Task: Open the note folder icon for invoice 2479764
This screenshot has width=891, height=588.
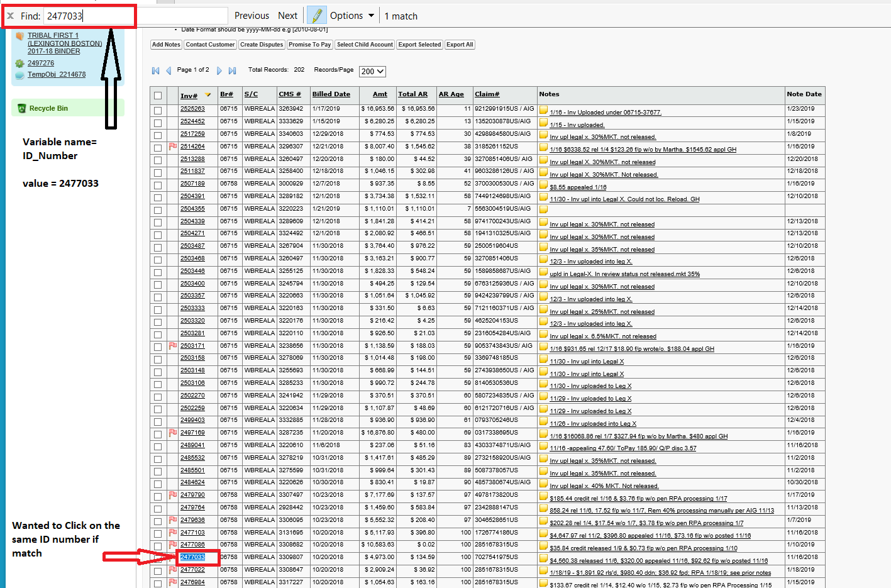Action: point(543,508)
